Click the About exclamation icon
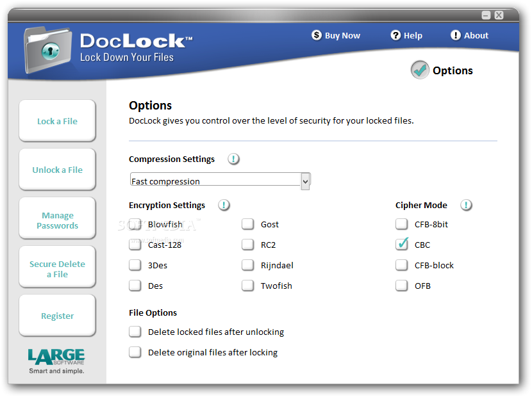 tap(455, 35)
